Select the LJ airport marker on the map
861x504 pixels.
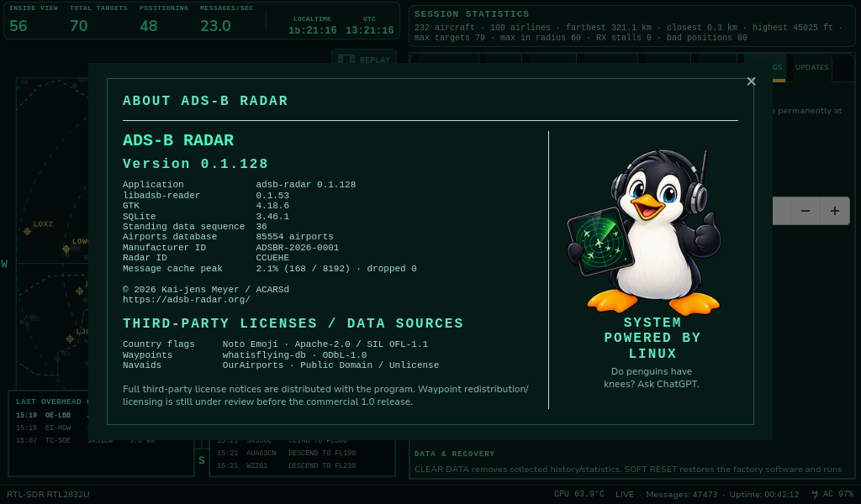(70, 339)
